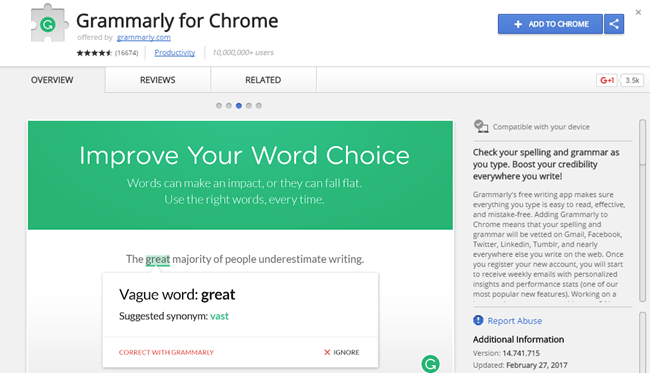Screen dimensions: 650x373
Task: Switch to the Overview tab
Action: 52,80
